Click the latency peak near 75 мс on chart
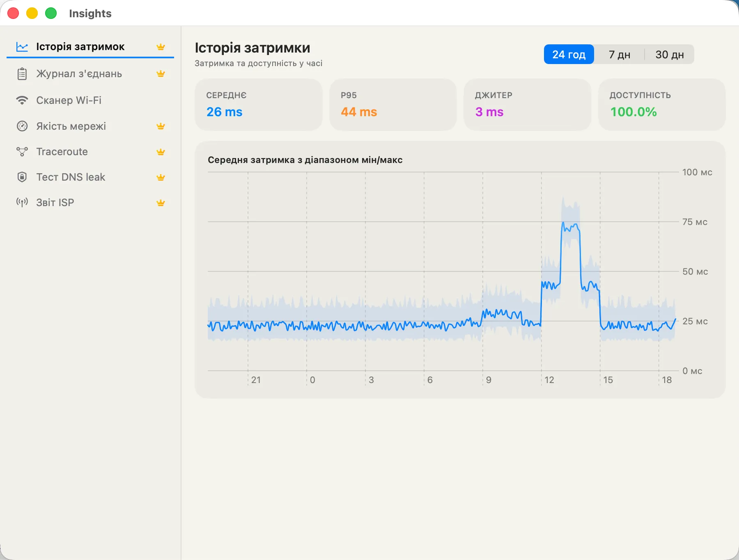 (563, 223)
